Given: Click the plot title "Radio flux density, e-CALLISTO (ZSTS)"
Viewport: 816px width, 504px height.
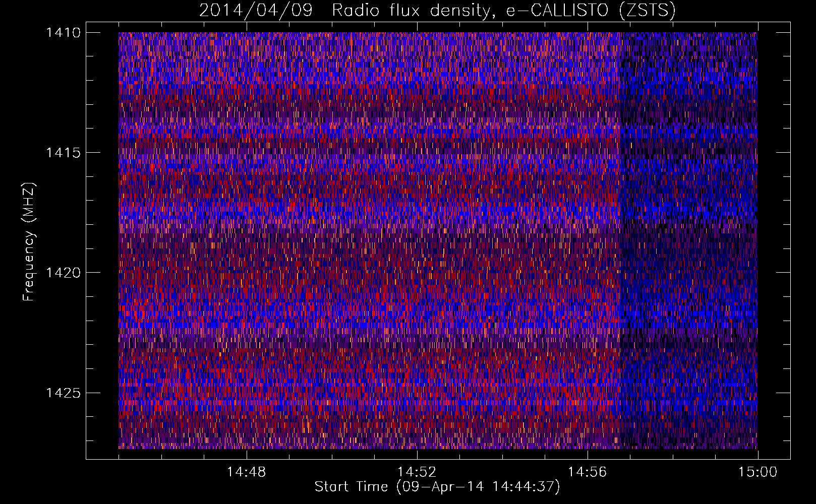Looking at the screenshot, I should click(503, 11).
